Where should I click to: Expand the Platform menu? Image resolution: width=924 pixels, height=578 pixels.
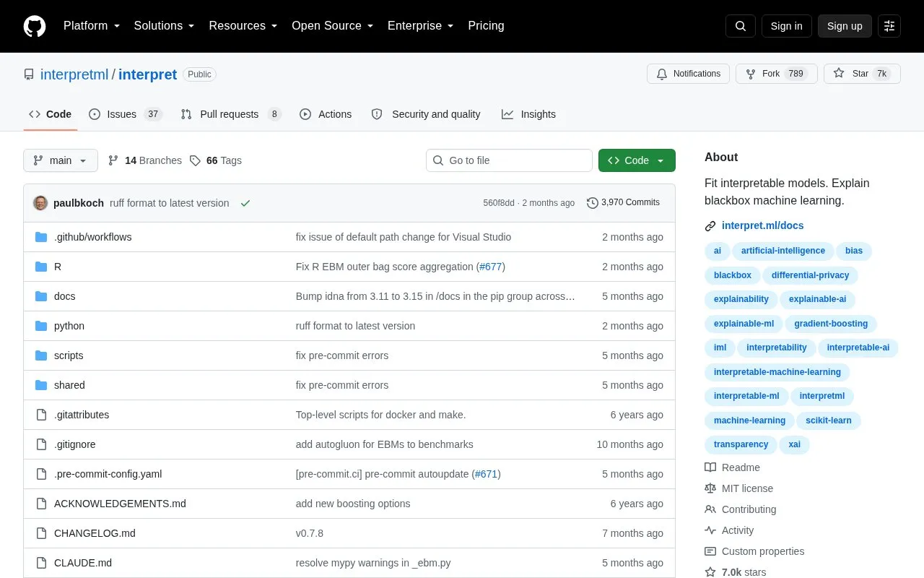coord(92,26)
